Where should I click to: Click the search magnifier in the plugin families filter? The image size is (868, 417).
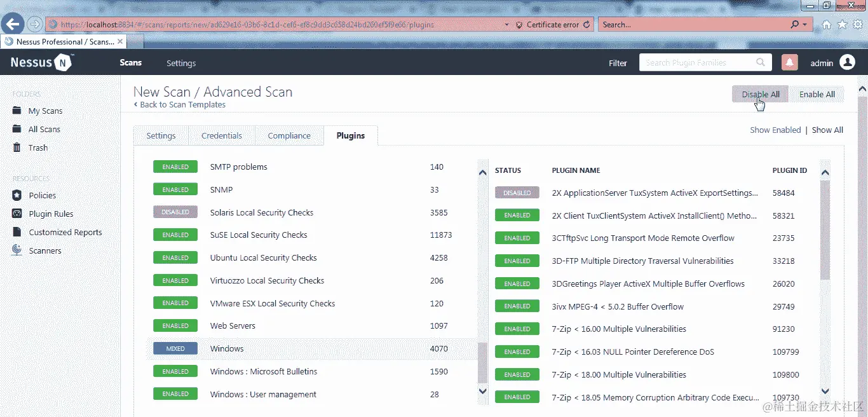(x=761, y=62)
